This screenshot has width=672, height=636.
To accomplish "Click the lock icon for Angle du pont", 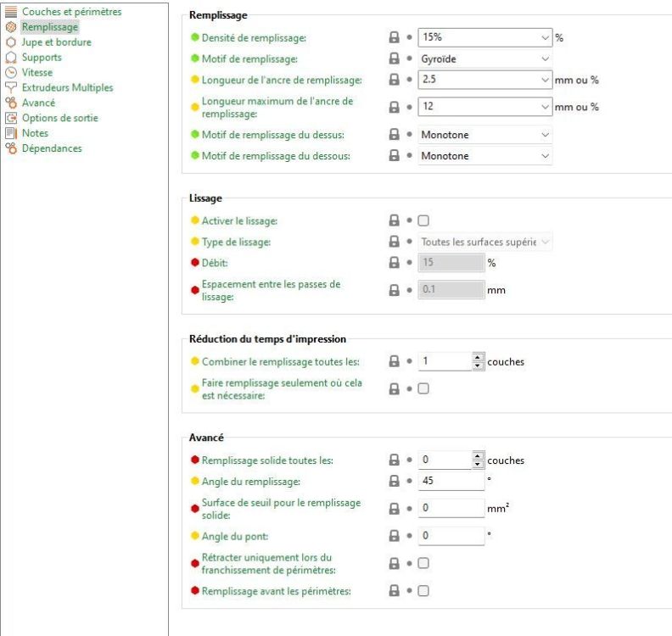I will click(x=394, y=536).
